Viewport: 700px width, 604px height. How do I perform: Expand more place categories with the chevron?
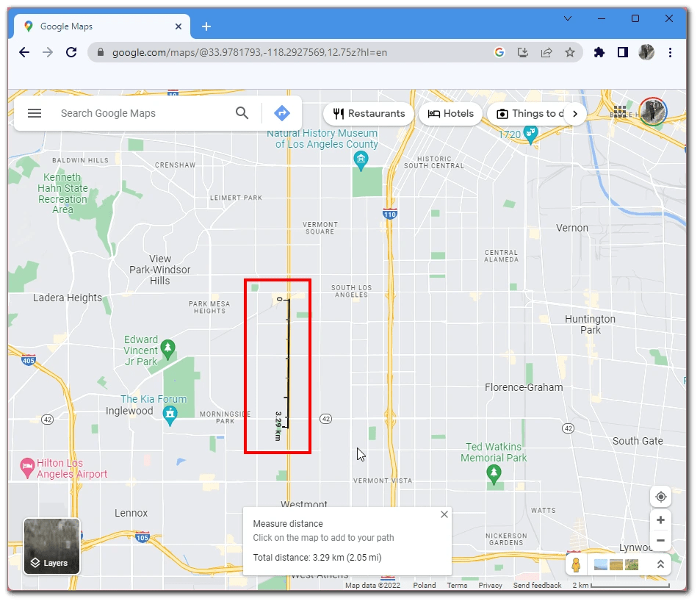[575, 114]
